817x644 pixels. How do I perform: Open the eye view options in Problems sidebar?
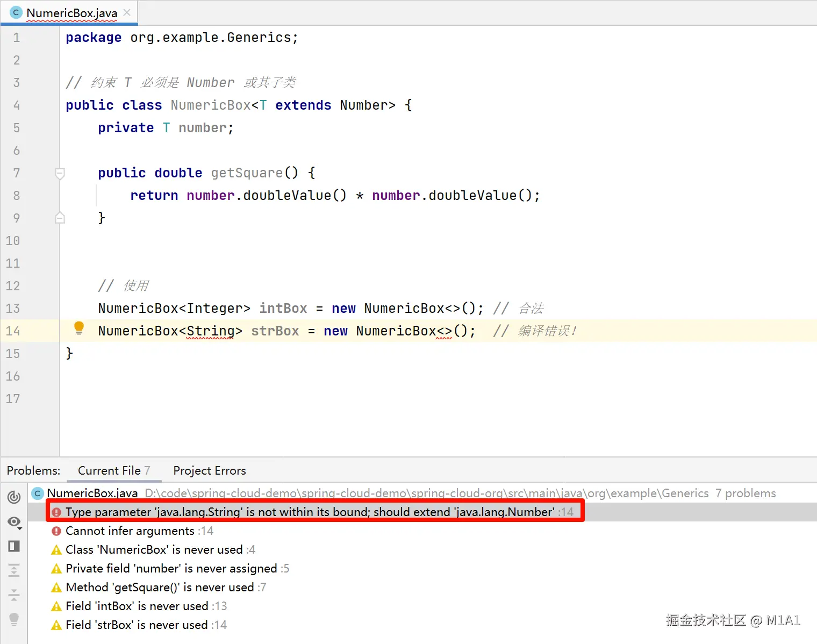pyautogui.click(x=15, y=522)
